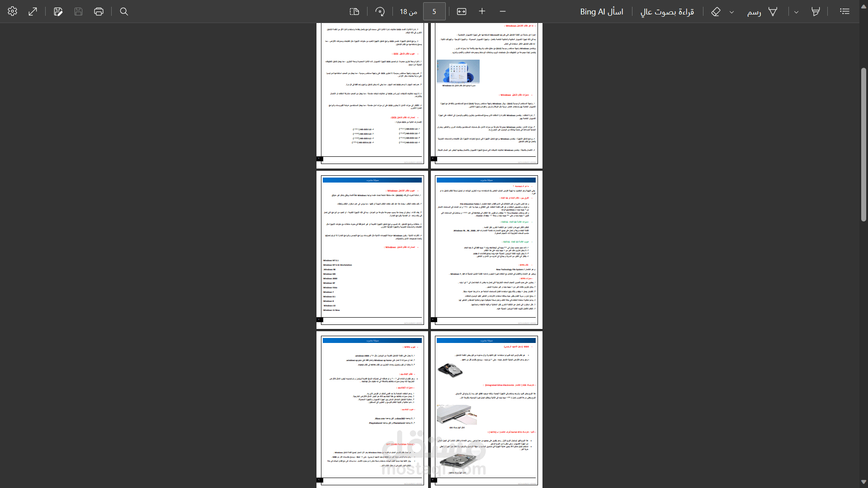Open the page view options icon
Screen dimensions: 868x488
(354, 11)
